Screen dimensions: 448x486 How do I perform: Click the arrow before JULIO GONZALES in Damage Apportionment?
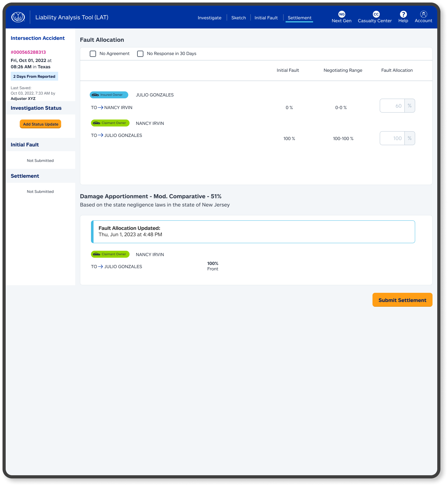[100, 267]
